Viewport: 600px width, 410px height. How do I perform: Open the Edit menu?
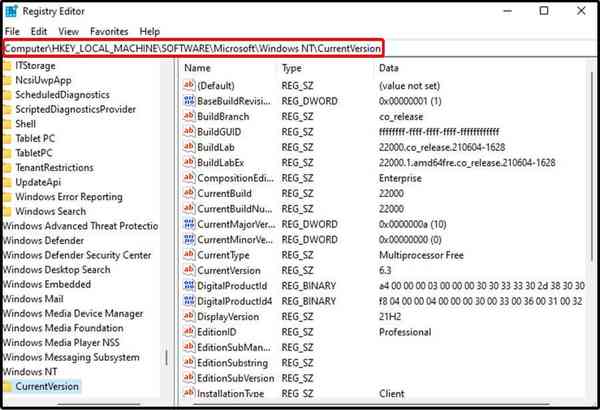click(x=39, y=31)
